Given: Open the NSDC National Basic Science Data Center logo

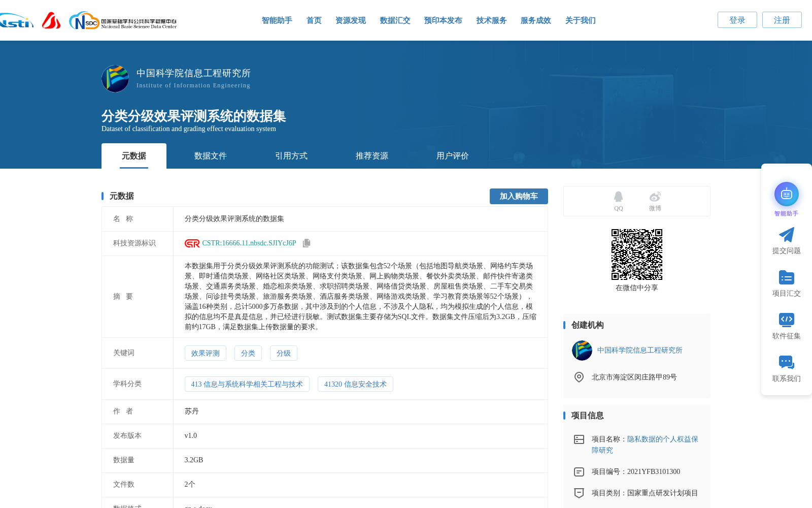Looking at the screenshot, I should point(123,21).
